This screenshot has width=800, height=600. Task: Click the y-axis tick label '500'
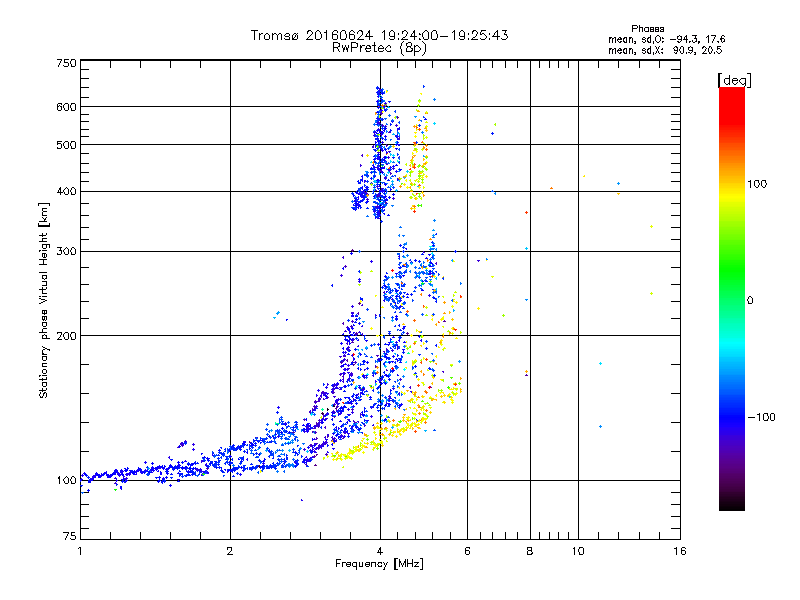coord(67,145)
